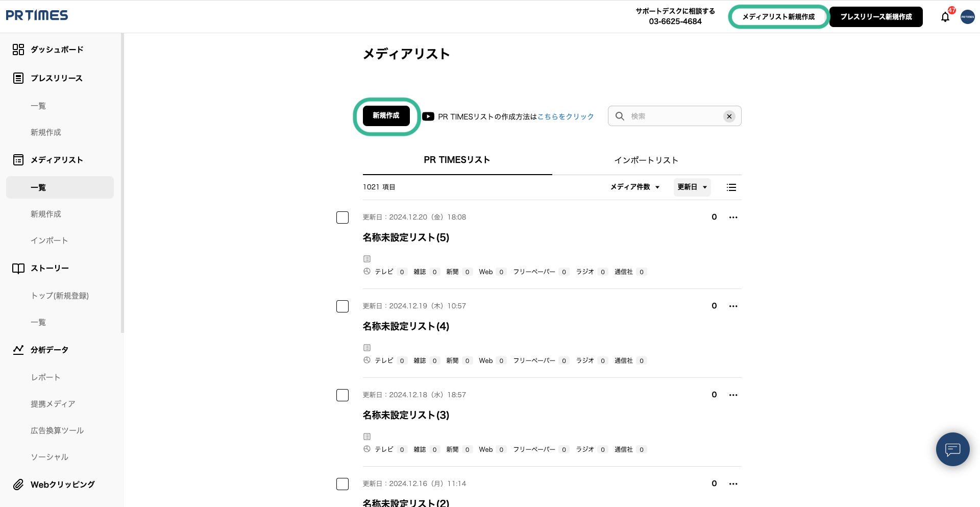Click the Web Clipping paperclip icon
The height and width of the screenshot is (507, 980).
click(18, 485)
